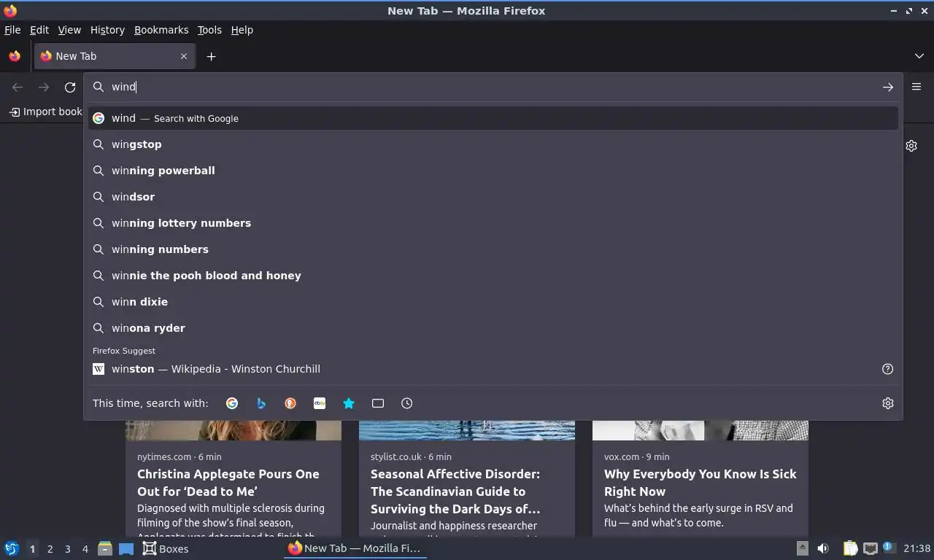The image size is (934, 560).
Task: Click in the address bar text field
Action: (493, 87)
